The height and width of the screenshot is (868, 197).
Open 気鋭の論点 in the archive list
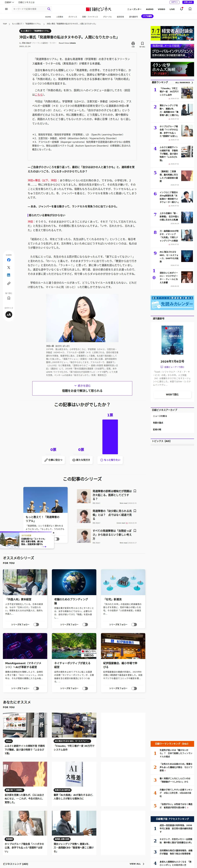158,423
